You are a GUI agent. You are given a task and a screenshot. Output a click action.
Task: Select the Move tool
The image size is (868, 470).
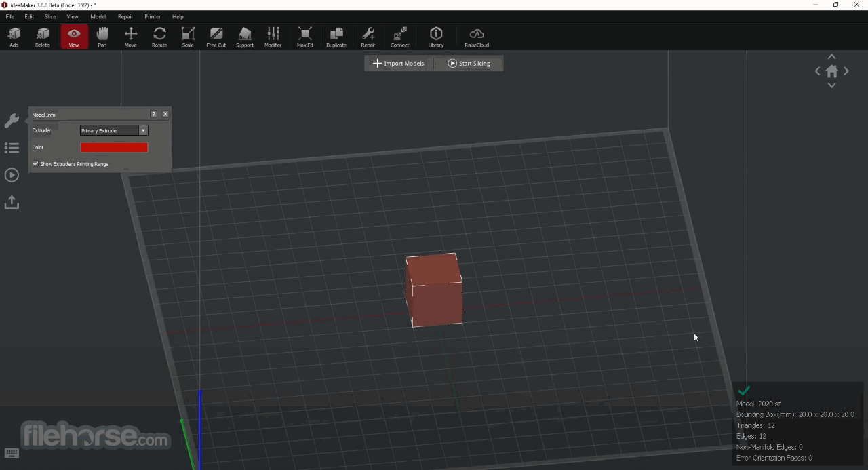coord(131,37)
